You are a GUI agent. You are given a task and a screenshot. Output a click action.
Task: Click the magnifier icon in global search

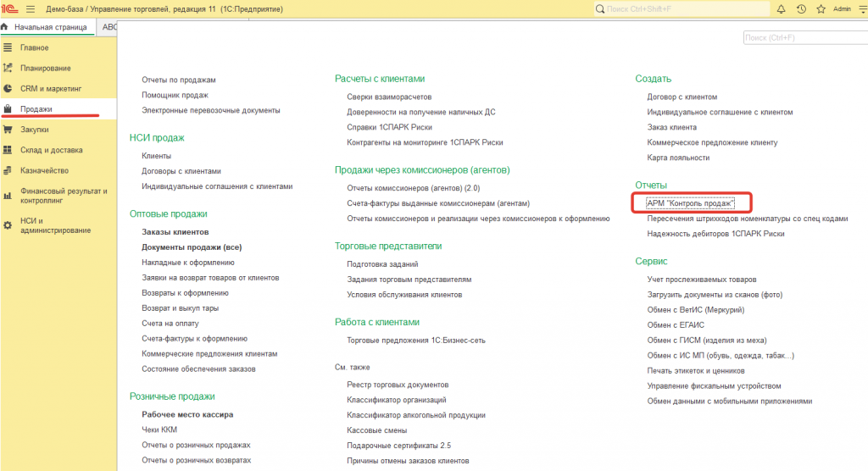600,8
